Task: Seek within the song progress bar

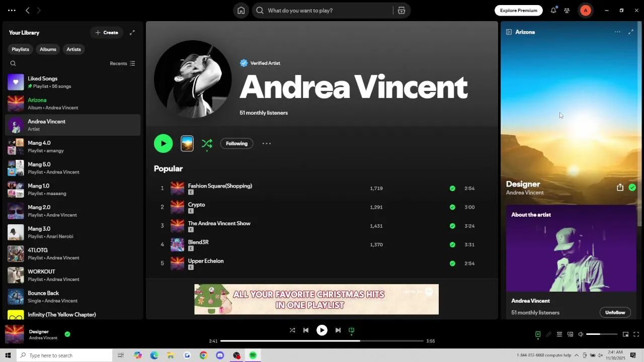Action: click(322, 341)
